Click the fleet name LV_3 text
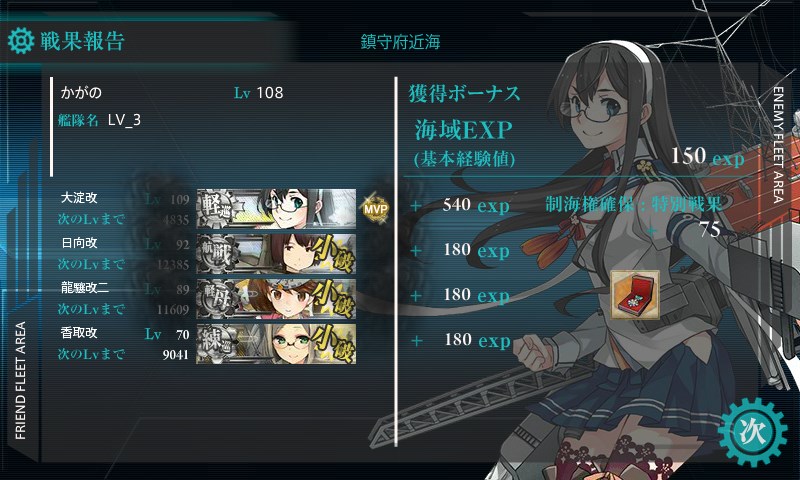Viewport: 800px width, 480px height. (x=124, y=120)
